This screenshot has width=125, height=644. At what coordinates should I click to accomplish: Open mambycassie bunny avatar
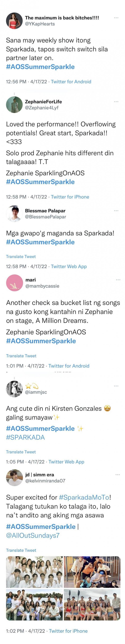tap(14, 283)
